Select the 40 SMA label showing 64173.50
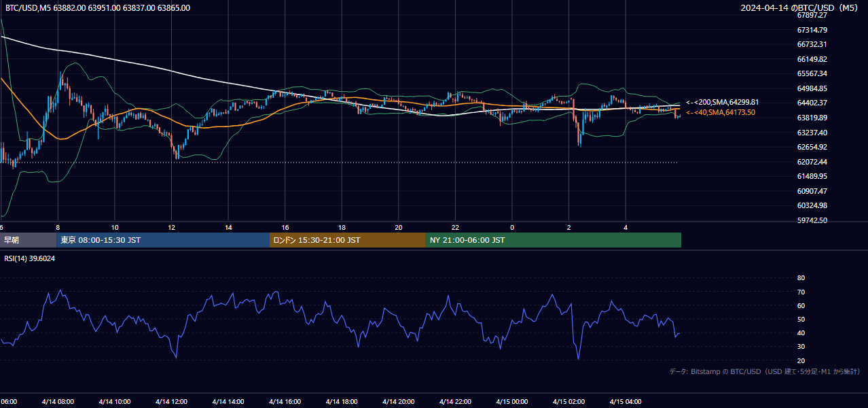Viewport: 868px width, 408px height. (720, 113)
